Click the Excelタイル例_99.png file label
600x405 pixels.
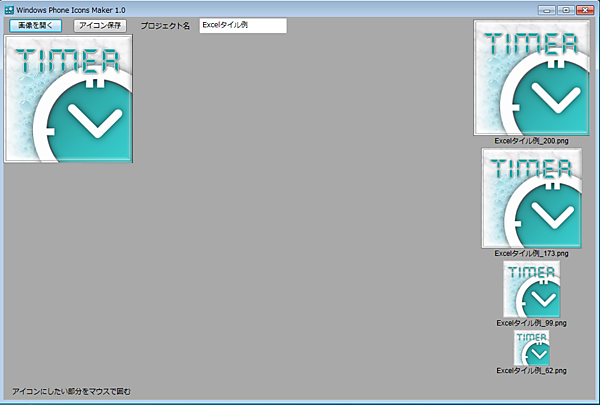[x=531, y=323]
